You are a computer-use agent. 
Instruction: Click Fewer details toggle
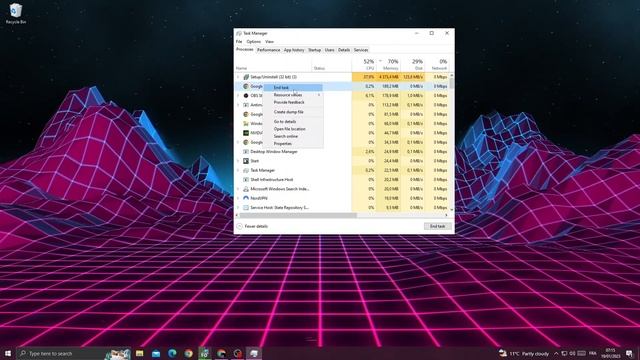[252, 226]
